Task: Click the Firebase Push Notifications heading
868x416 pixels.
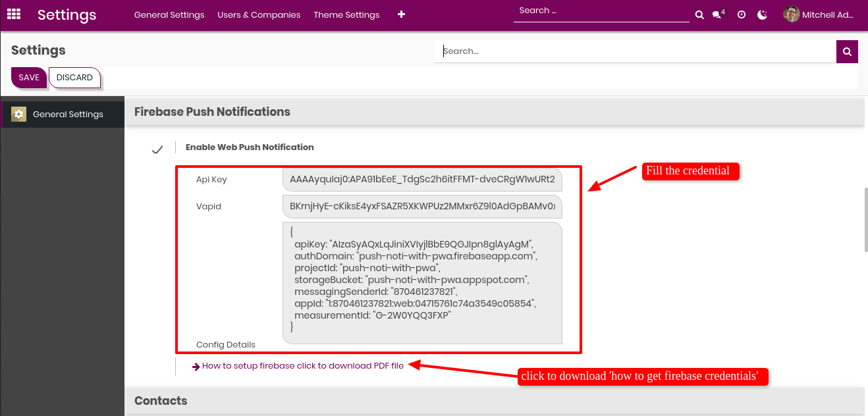Action: [212, 112]
